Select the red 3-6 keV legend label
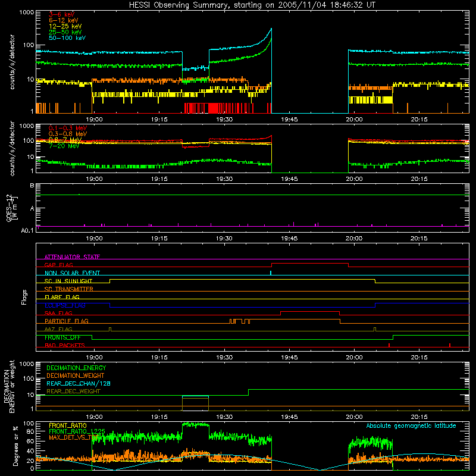This screenshot has width=476, height=476. point(62,14)
